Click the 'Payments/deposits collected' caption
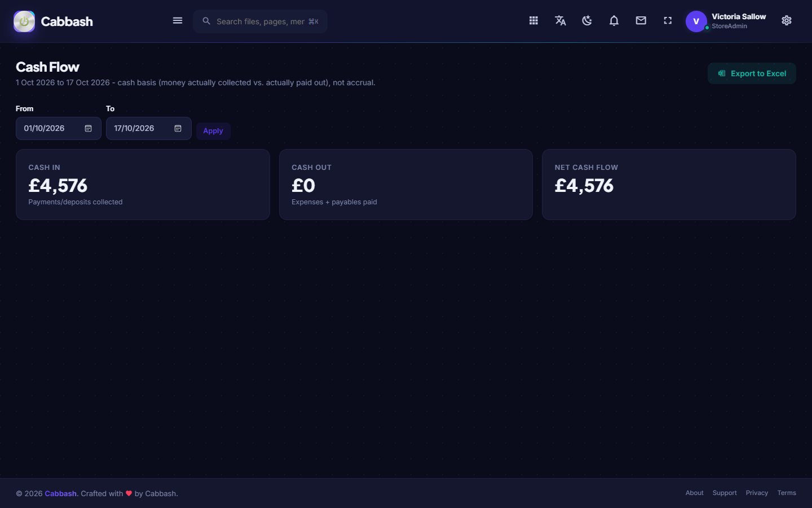This screenshot has width=812, height=508. pyautogui.click(x=76, y=202)
